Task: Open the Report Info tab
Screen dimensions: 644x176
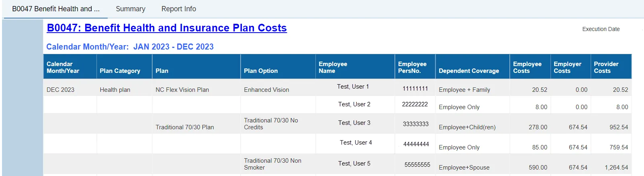Action: click(179, 9)
